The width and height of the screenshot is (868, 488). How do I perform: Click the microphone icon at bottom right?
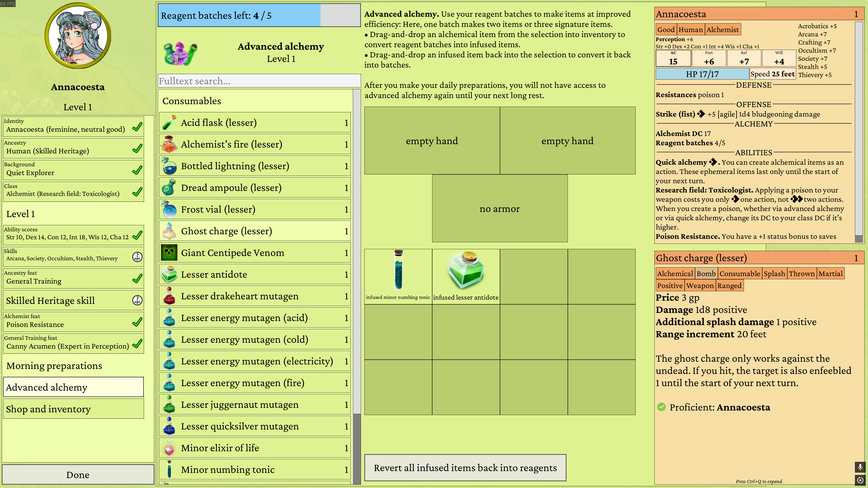coord(860,467)
